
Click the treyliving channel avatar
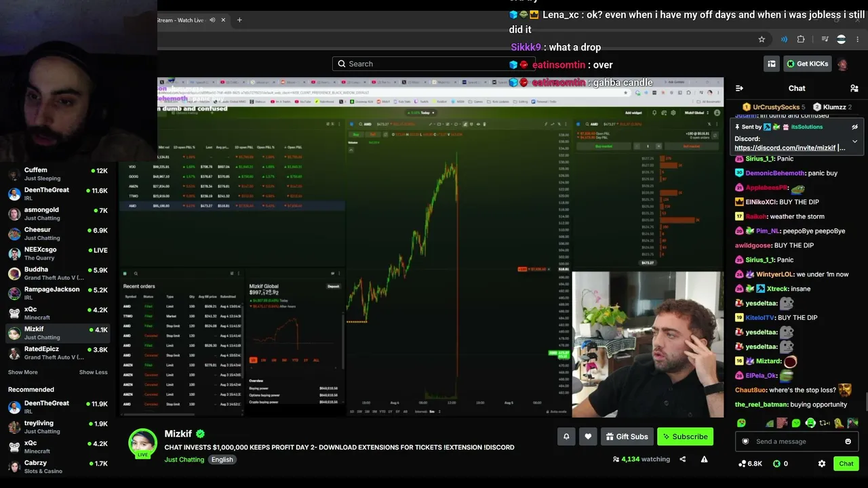click(14, 427)
